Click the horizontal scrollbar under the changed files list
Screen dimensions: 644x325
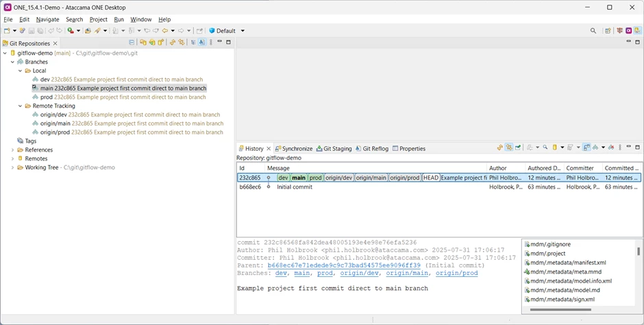[560, 310]
